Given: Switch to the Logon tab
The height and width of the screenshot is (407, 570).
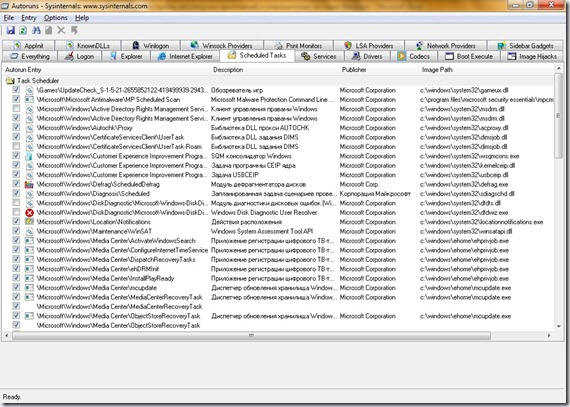Looking at the screenshot, I should click(x=79, y=56).
